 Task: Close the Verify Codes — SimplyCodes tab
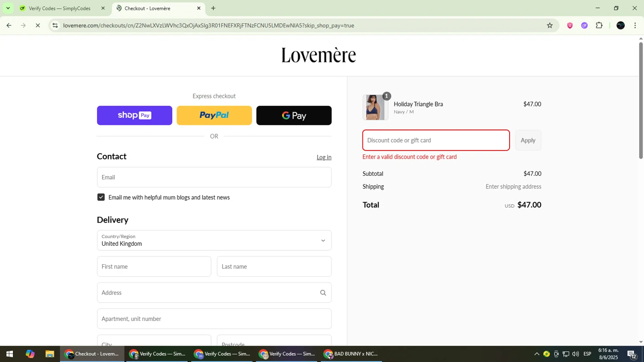point(103,8)
